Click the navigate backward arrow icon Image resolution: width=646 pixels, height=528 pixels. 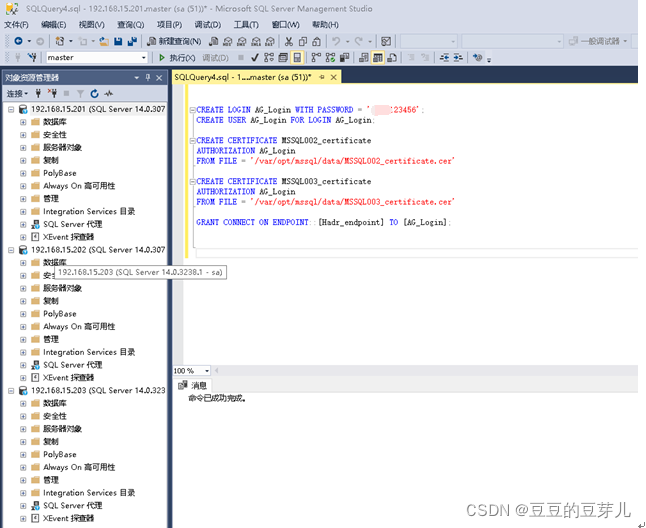click(x=19, y=41)
